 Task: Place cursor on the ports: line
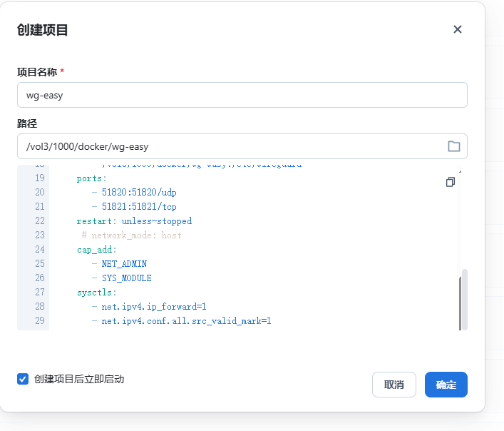[91, 178]
